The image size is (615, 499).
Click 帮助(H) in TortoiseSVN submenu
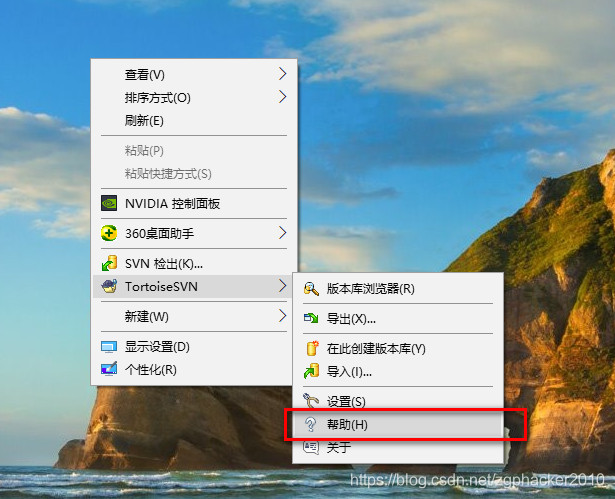click(x=398, y=424)
